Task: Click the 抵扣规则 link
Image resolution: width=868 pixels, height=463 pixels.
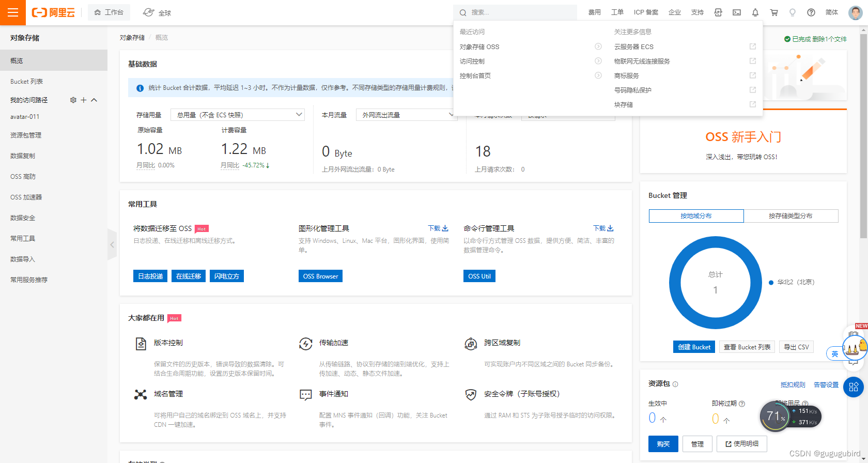Action: [793, 384]
